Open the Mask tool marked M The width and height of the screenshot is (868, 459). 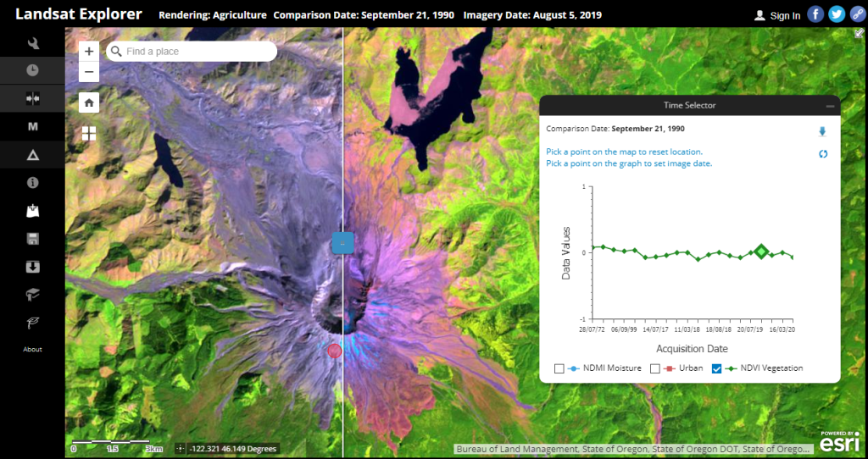[x=33, y=127]
